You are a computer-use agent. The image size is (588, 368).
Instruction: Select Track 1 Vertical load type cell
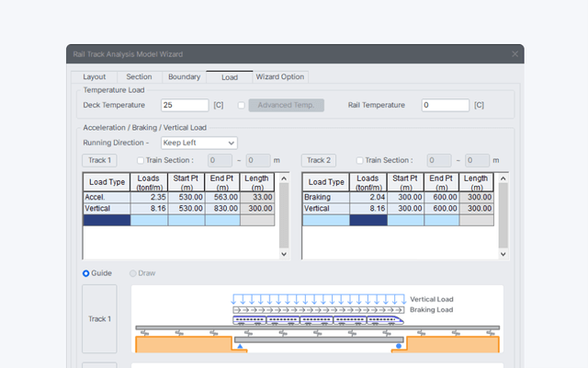(107, 209)
